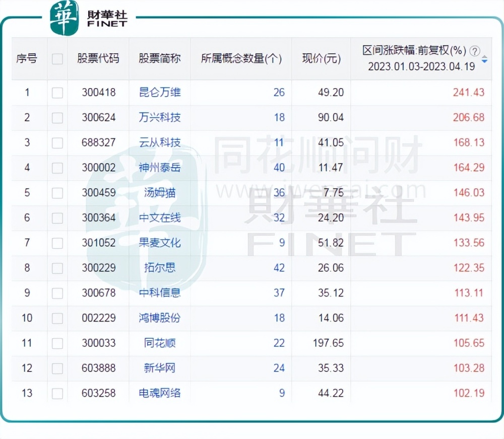Click the 股票代码 column header
This screenshot has height=439, width=504.
click(98, 58)
